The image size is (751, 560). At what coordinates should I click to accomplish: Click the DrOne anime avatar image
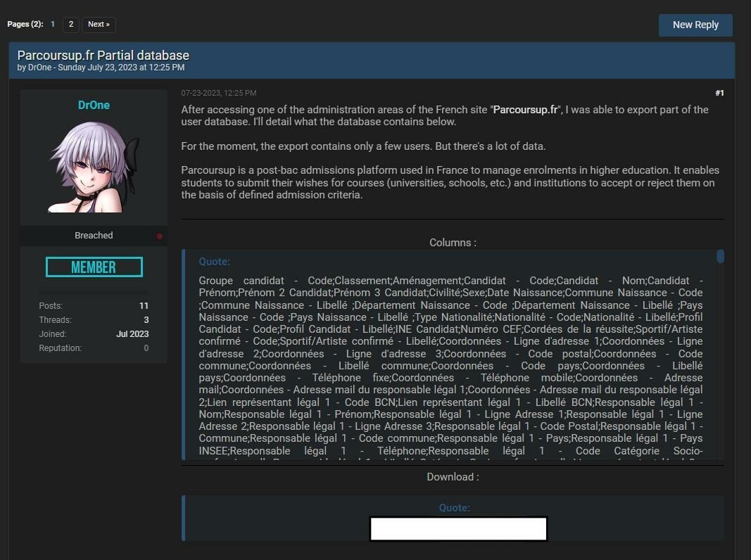click(x=94, y=167)
